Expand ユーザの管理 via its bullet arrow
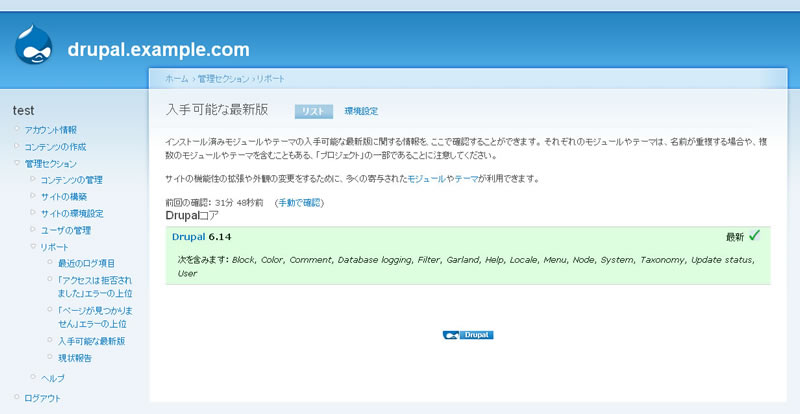Viewport: 800px width, 414px height. click(x=33, y=229)
